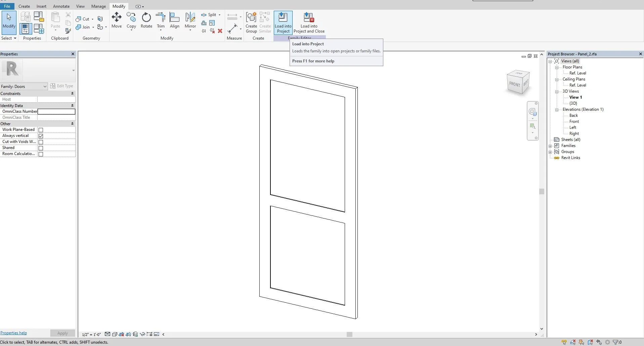Image resolution: width=644 pixels, height=346 pixels.
Task: Click the Apply button
Action: point(62,333)
